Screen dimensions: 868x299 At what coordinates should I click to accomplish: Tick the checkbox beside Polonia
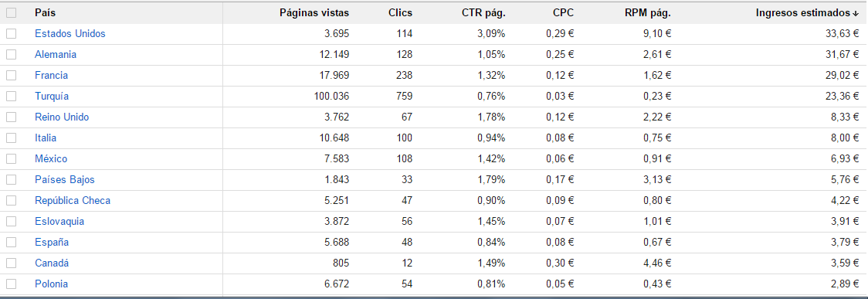pyautogui.click(x=11, y=284)
